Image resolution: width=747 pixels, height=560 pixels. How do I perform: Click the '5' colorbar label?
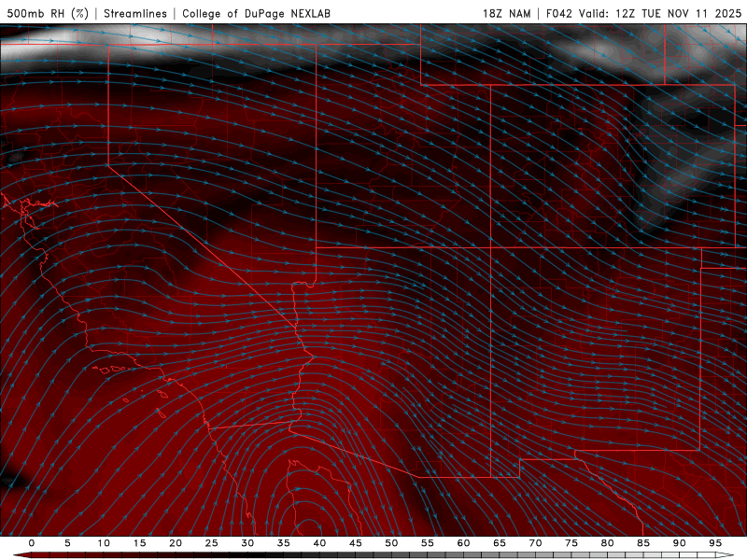tap(67, 543)
